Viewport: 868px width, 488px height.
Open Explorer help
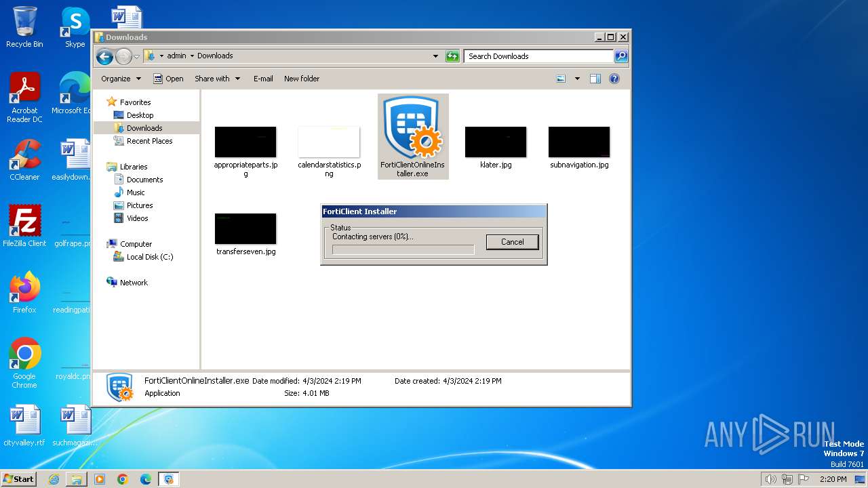coord(614,79)
